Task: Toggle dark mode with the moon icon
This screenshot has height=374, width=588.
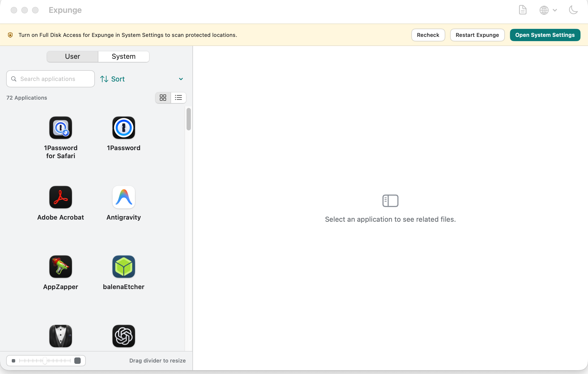Action: (573, 10)
